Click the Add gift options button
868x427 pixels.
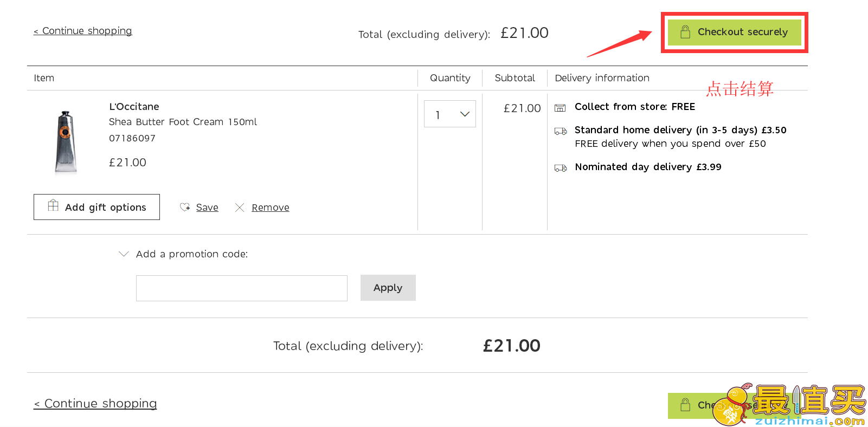click(97, 207)
